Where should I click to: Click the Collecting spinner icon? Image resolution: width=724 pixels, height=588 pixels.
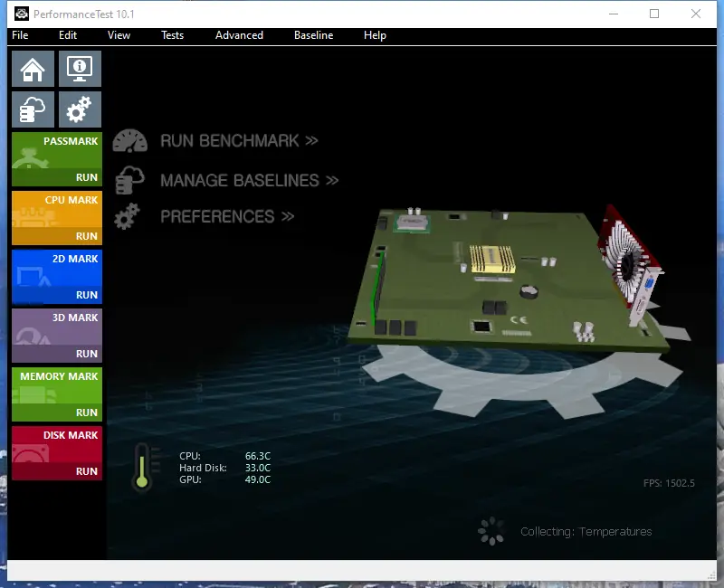(x=491, y=531)
